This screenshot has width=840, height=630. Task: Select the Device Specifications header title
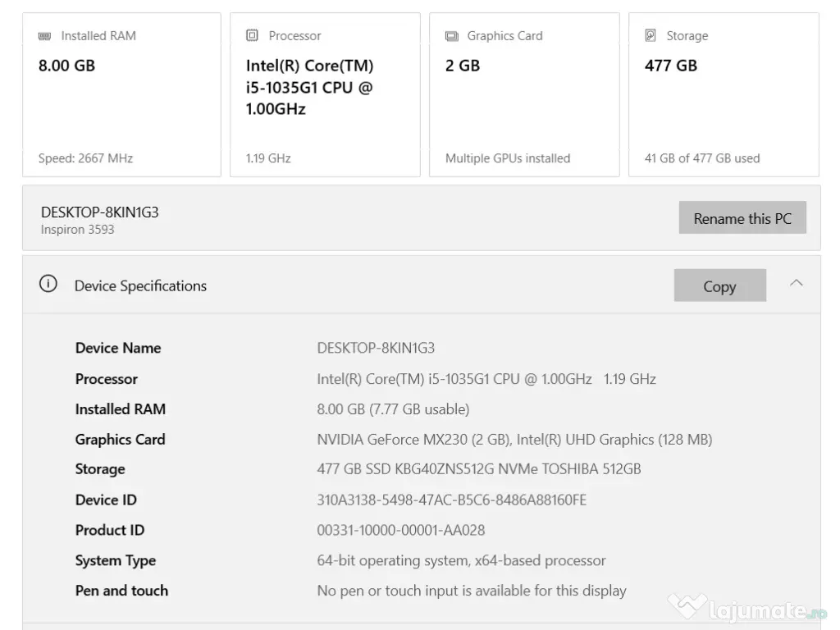pyautogui.click(x=140, y=286)
